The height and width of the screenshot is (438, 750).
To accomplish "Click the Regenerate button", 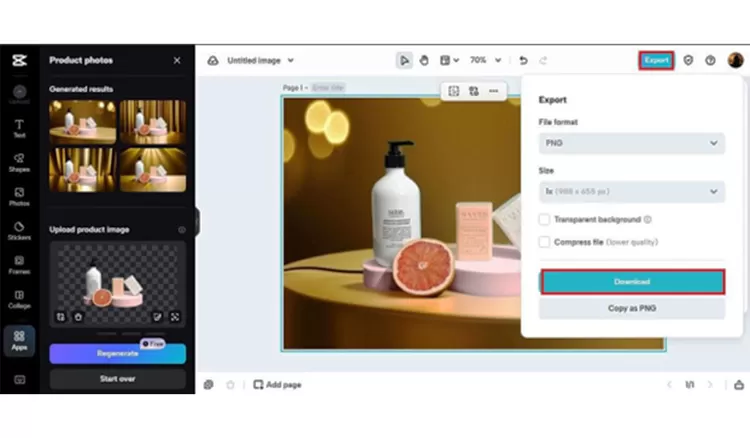I will [118, 353].
